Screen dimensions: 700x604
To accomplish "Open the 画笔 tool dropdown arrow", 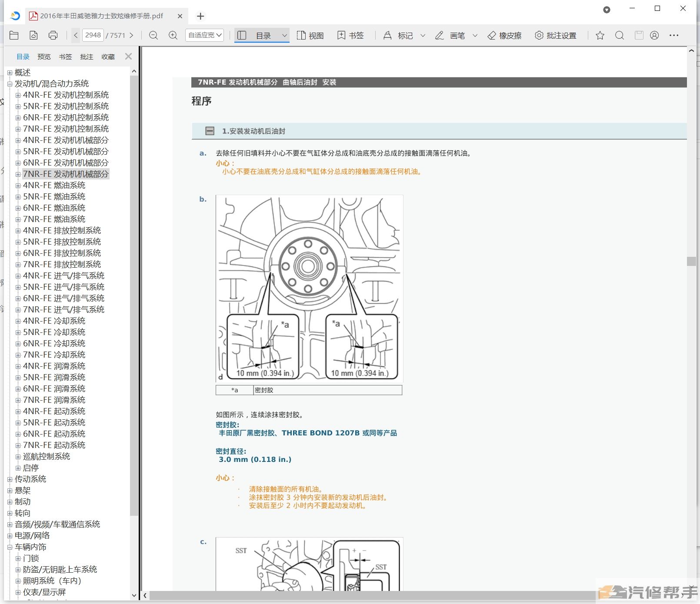I will [475, 35].
